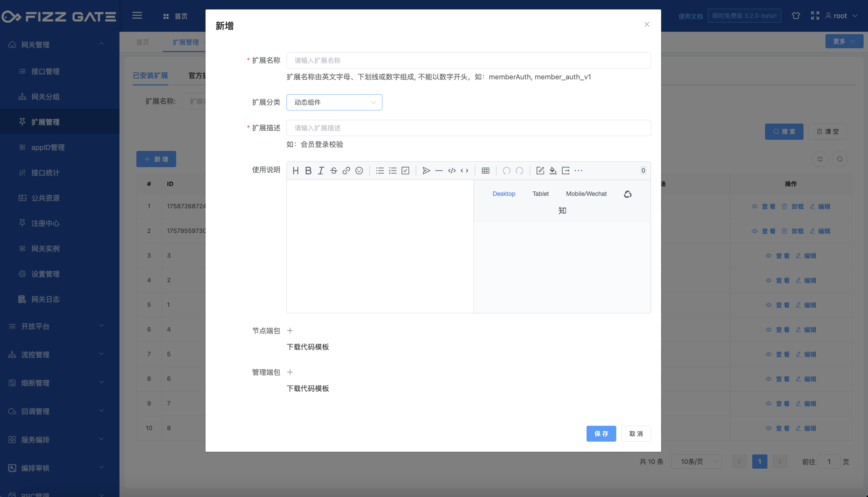Toggle the edit mode pencil icon

click(540, 171)
